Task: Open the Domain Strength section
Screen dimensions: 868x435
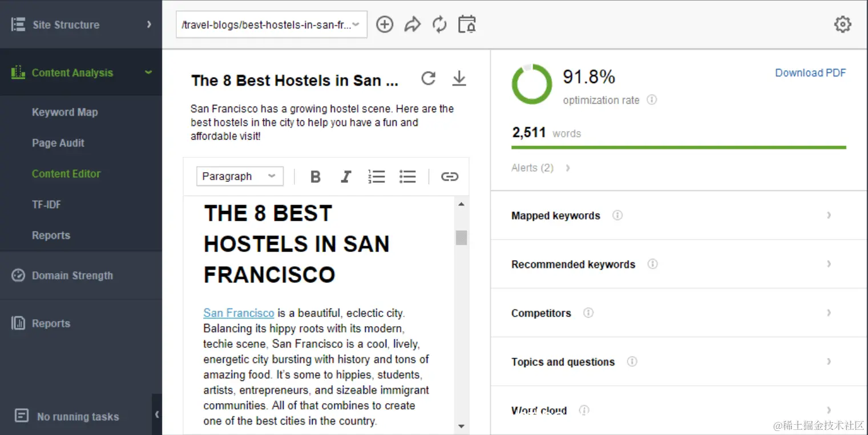Action: (72, 275)
